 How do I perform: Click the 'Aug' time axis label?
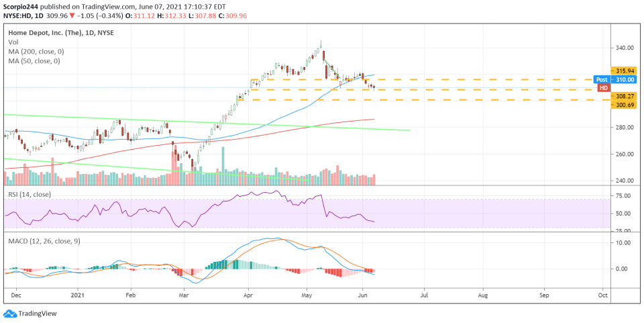click(483, 295)
